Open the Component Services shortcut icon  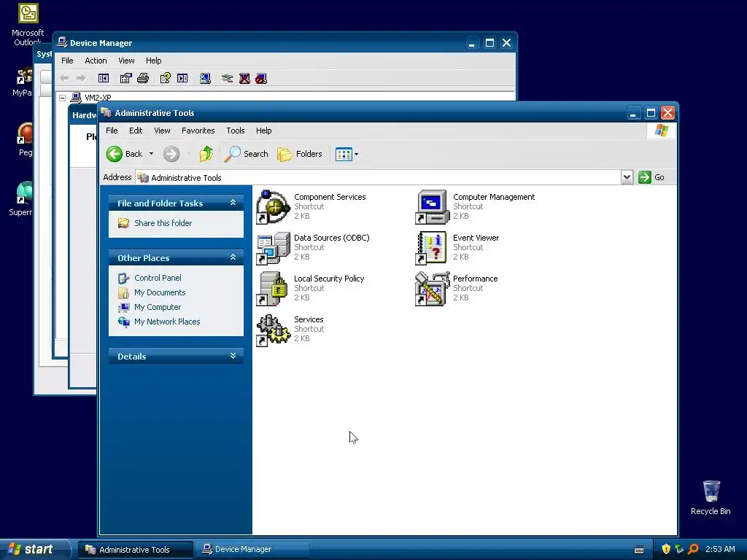[273, 207]
